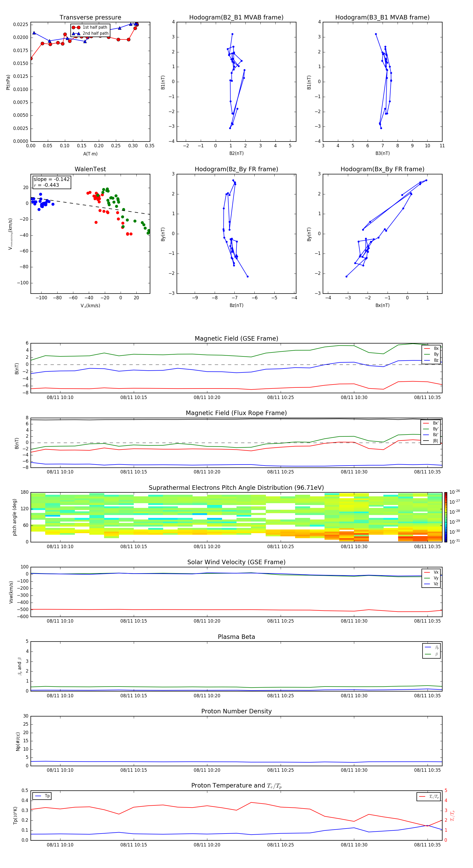Click the 'βp and β' y-axis label

pyautogui.click(x=19, y=666)
